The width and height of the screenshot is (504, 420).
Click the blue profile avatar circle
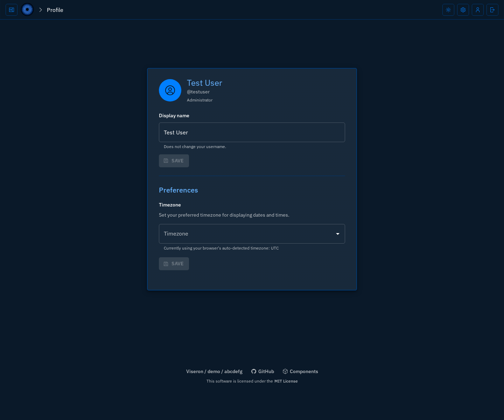[170, 90]
